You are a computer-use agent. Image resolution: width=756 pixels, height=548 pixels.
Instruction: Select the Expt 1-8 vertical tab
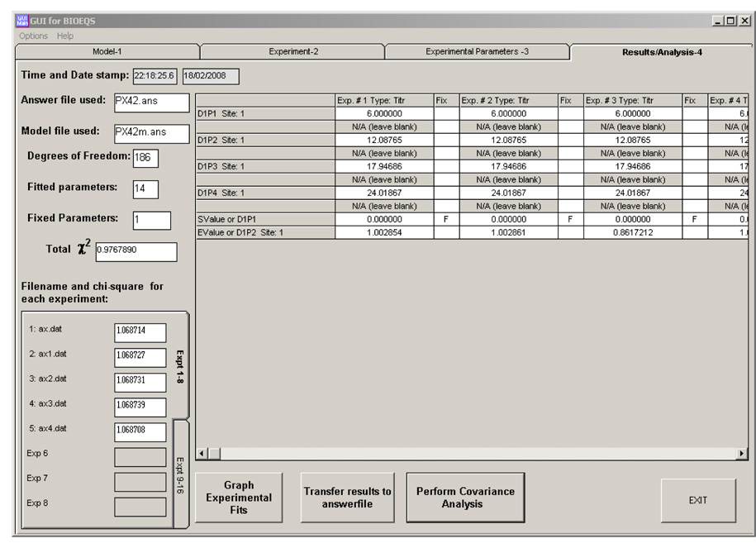coord(181,365)
